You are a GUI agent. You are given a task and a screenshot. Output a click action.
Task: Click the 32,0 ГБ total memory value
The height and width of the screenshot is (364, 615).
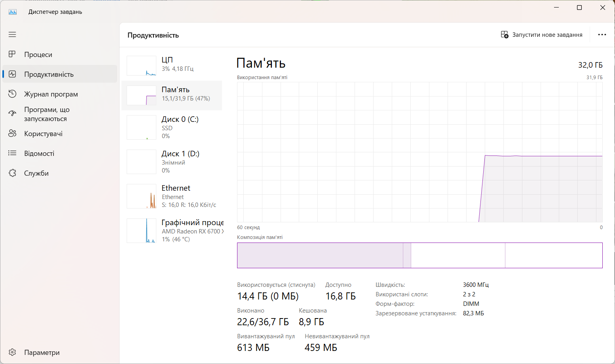pos(590,65)
